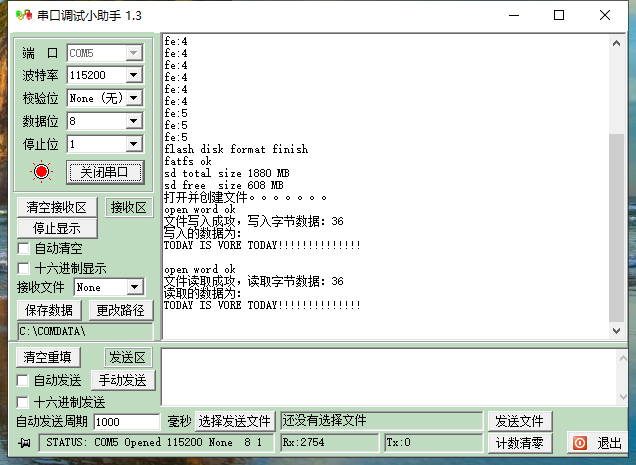Click the C:\COMDATA\ path field
Screen dimensions: 636x465
(x=85, y=331)
